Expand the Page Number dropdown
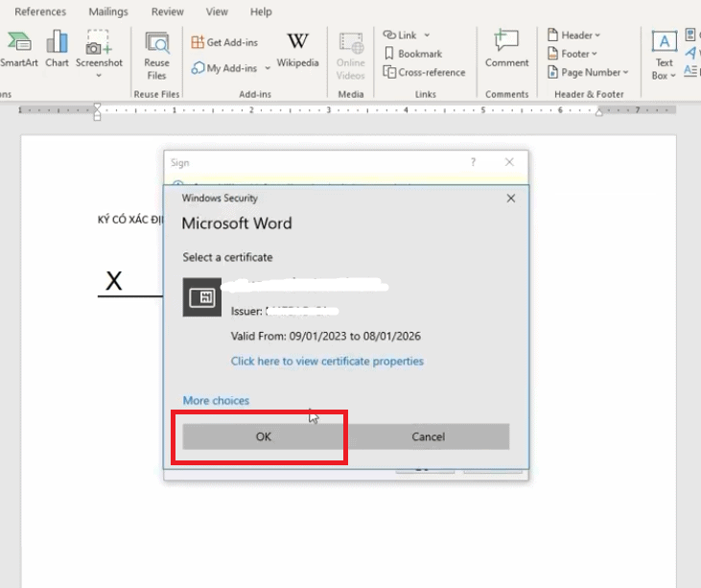This screenshot has height=588, width=701. pyautogui.click(x=625, y=73)
